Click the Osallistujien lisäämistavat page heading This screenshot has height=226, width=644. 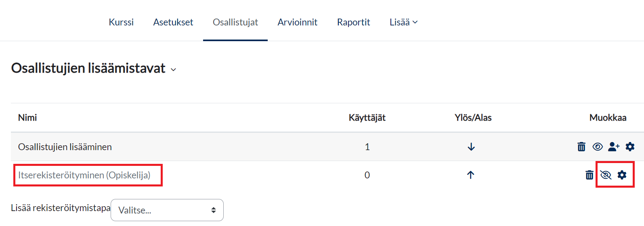pos(88,68)
